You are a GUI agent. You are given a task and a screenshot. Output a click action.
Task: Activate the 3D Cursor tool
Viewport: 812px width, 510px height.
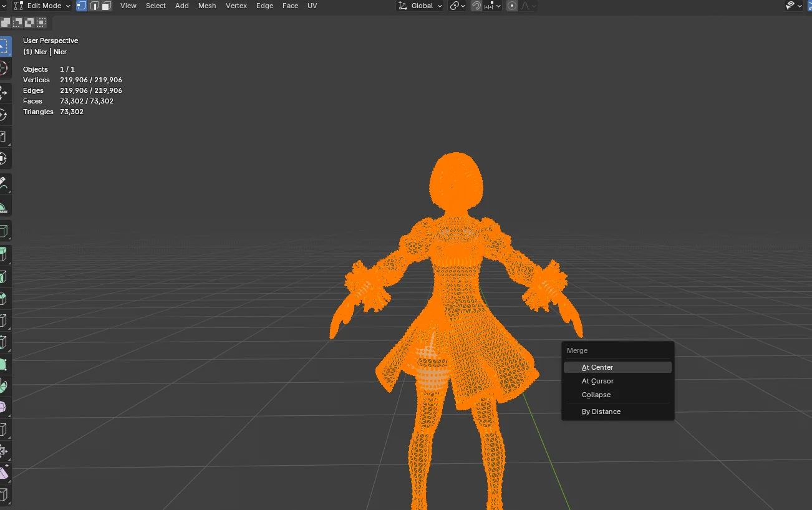click(x=4, y=69)
